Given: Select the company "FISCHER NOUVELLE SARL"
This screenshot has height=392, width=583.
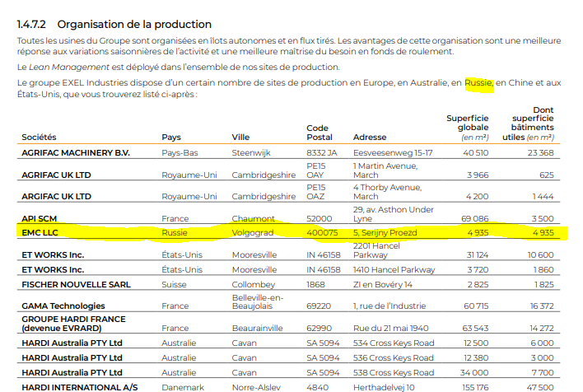Looking at the screenshot, I should pos(77,285).
